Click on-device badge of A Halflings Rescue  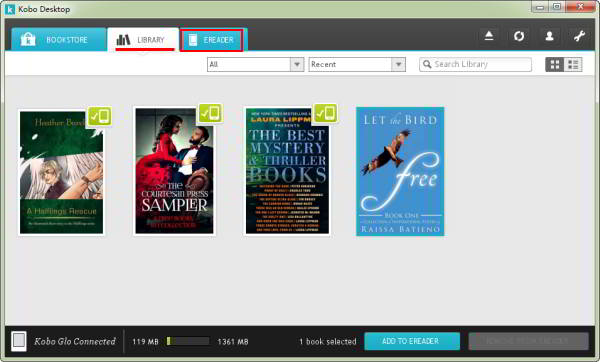click(99, 116)
